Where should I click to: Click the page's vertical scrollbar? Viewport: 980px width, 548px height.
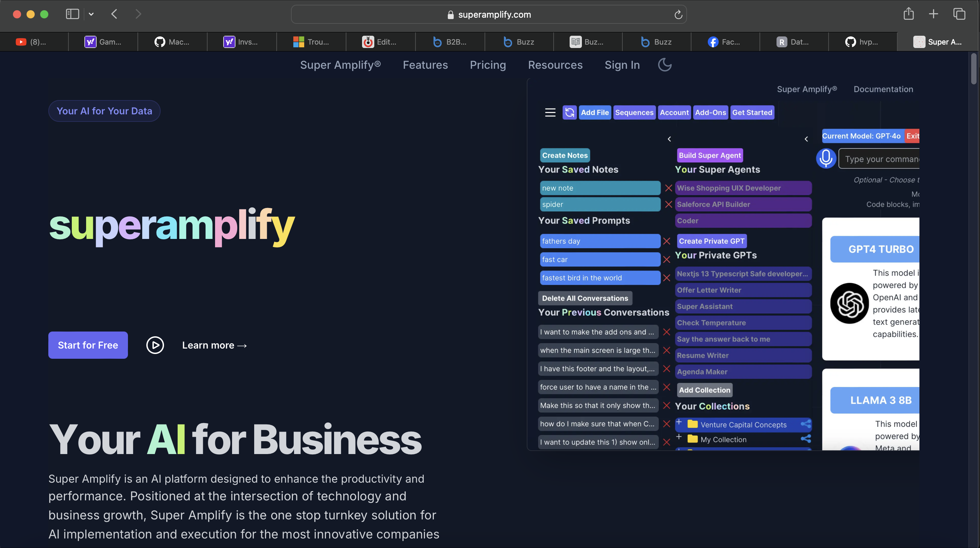point(974,68)
